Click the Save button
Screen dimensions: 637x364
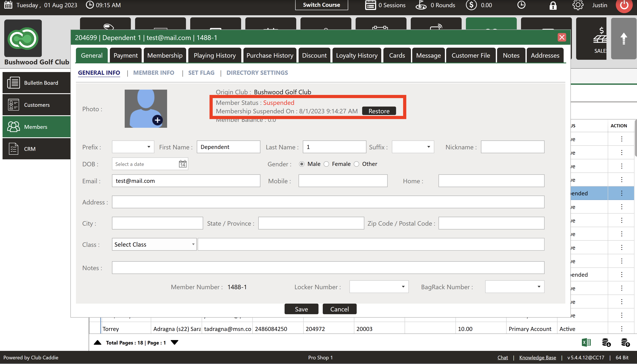click(x=301, y=309)
